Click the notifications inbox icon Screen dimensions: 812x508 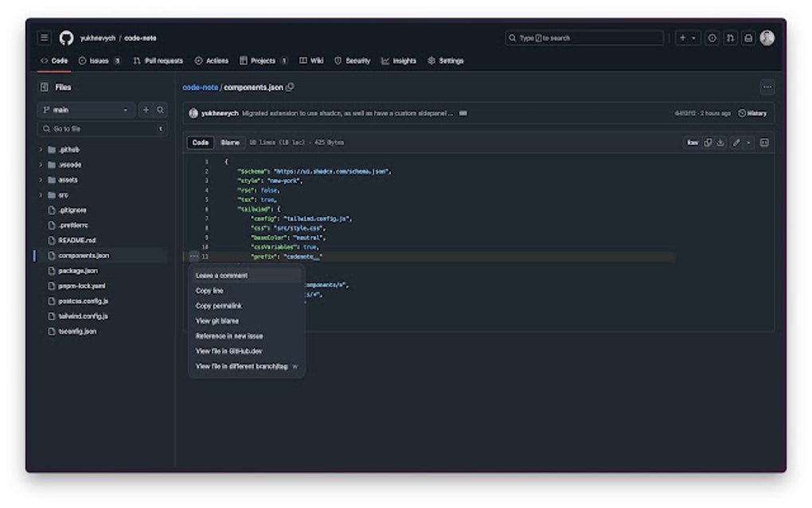(748, 37)
